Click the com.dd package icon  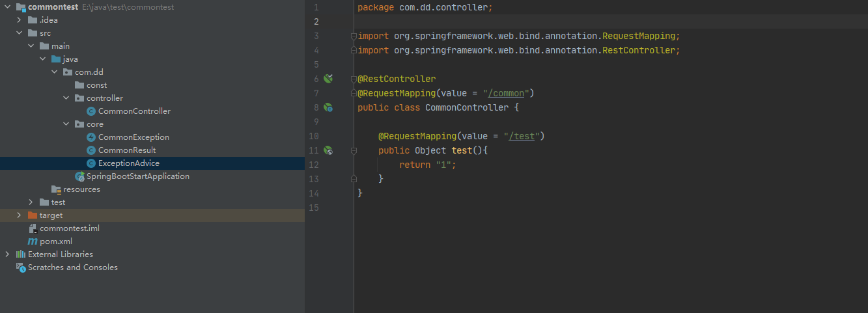coord(68,72)
